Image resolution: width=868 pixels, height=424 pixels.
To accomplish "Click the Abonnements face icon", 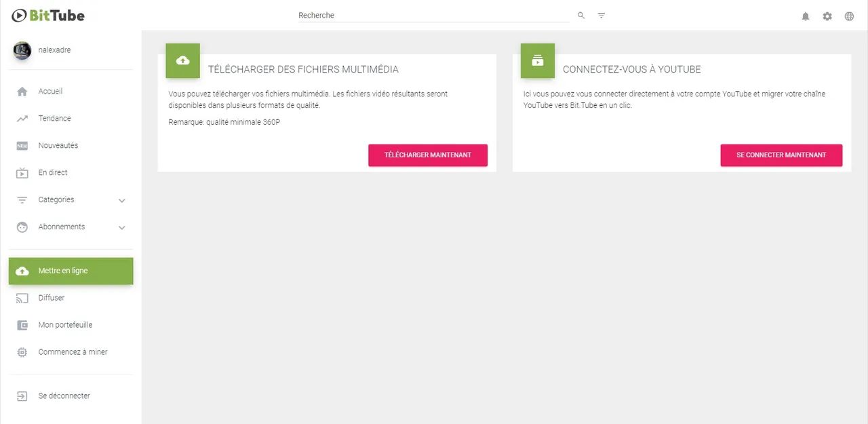I will (x=22, y=227).
